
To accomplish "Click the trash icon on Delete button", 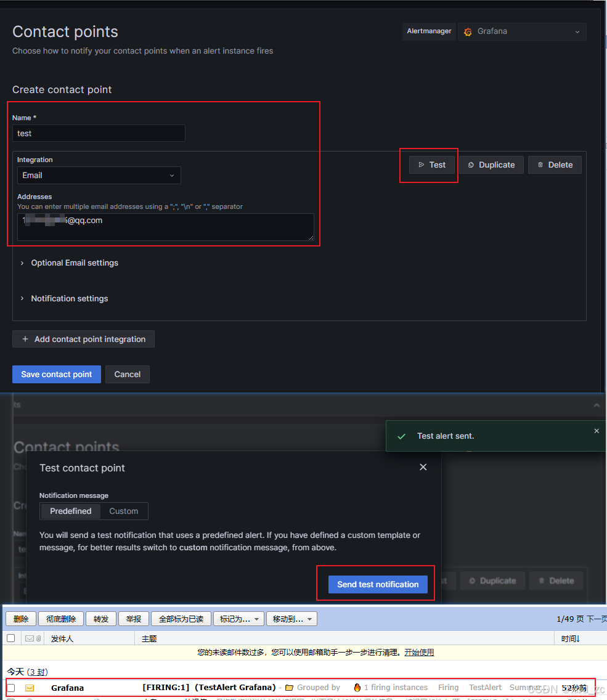I will tap(540, 165).
